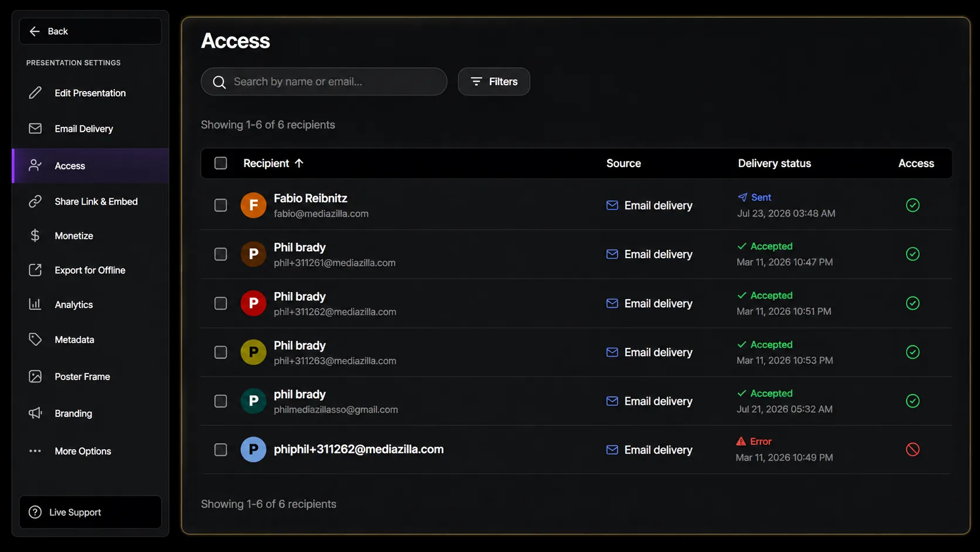Click the tag icon for Metadata
The height and width of the screenshot is (552, 980).
coord(35,339)
